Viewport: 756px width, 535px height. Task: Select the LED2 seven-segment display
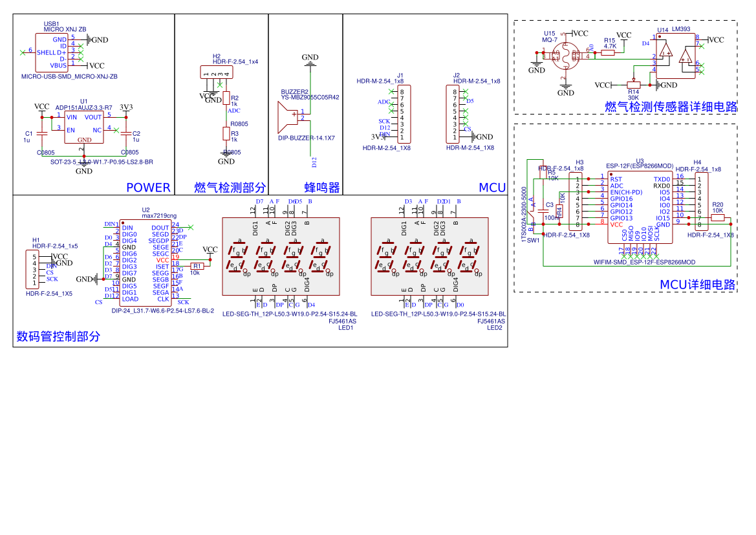pyautogui.click(x=429, y=256)
